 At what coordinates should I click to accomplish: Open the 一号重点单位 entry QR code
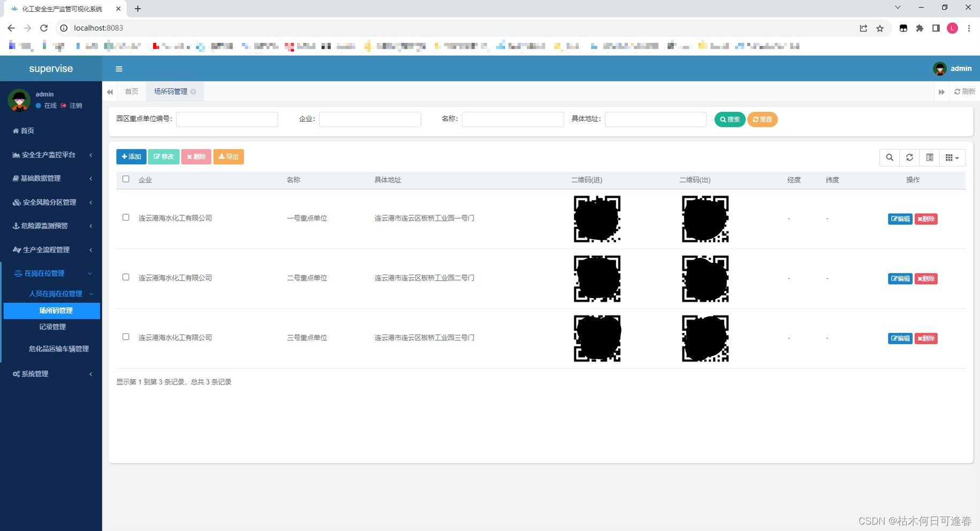point(597,219)
